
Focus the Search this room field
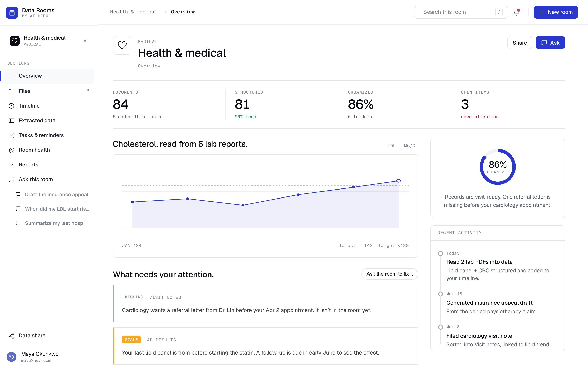tap(461, 12)
